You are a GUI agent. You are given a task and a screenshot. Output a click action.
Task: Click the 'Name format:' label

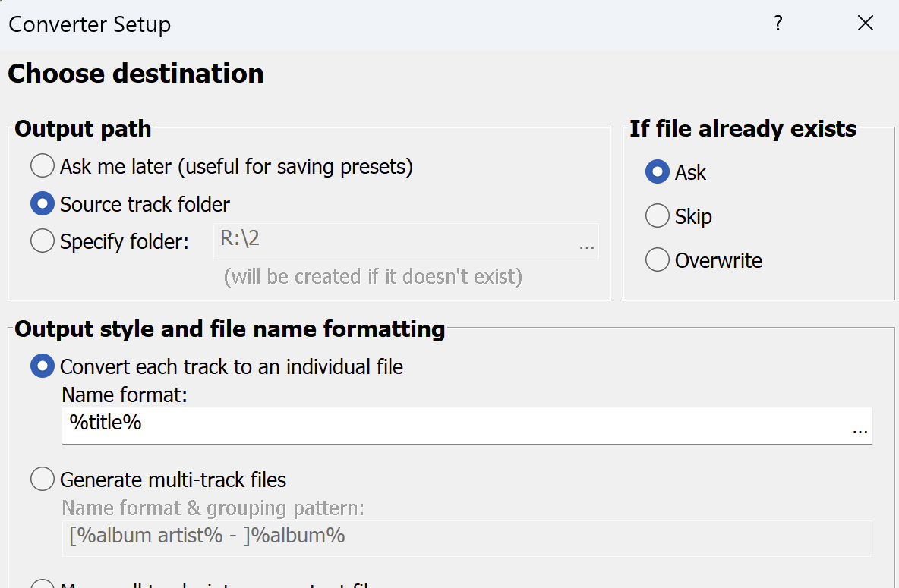(x=124, y=395)
